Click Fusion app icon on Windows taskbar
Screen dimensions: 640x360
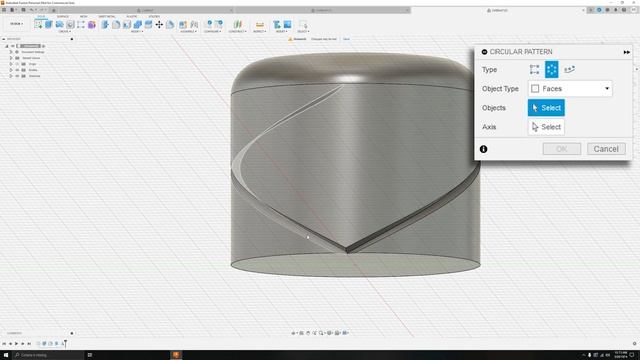[176, 355]
